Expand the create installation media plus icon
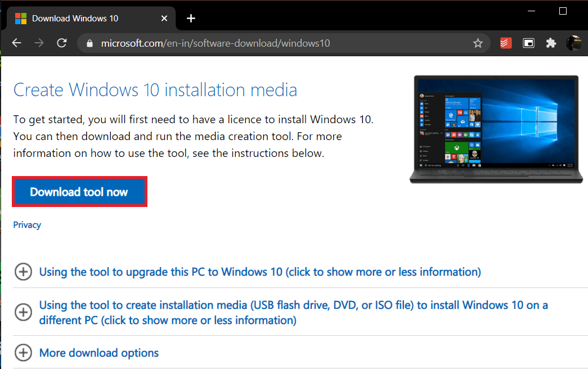 pyautogui.click(x=23, y=312)
